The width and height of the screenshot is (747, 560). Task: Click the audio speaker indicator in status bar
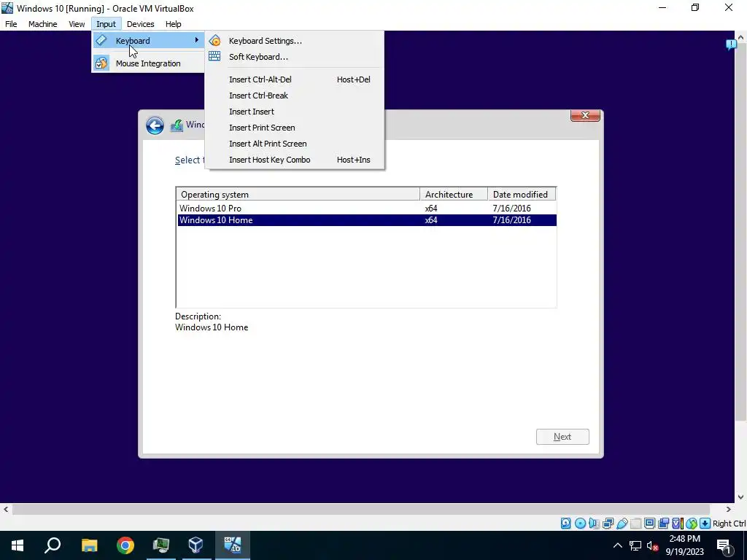click(x=594, y=524)
